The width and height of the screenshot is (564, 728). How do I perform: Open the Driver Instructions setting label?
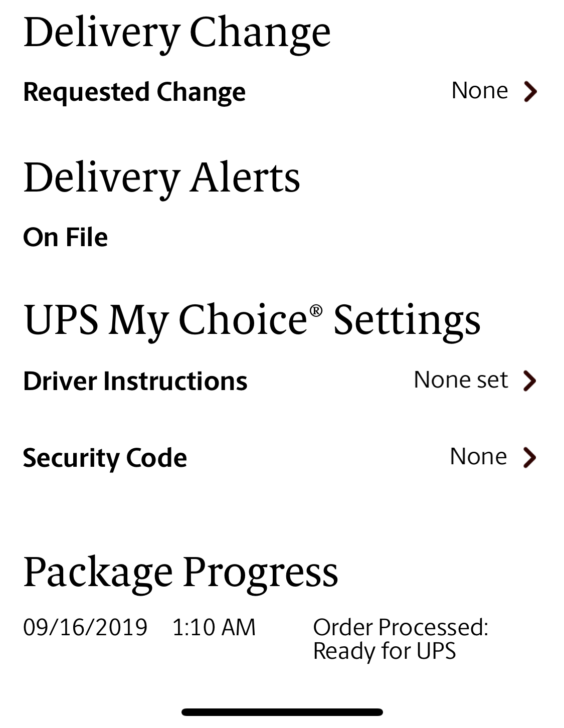pos(135,381)
